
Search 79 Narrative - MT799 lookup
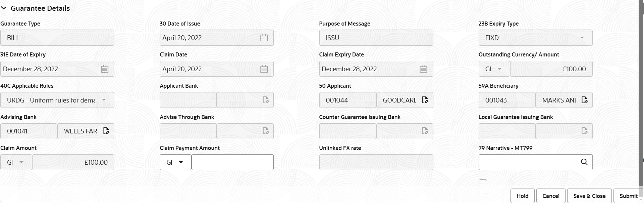(x=584, y=162)
